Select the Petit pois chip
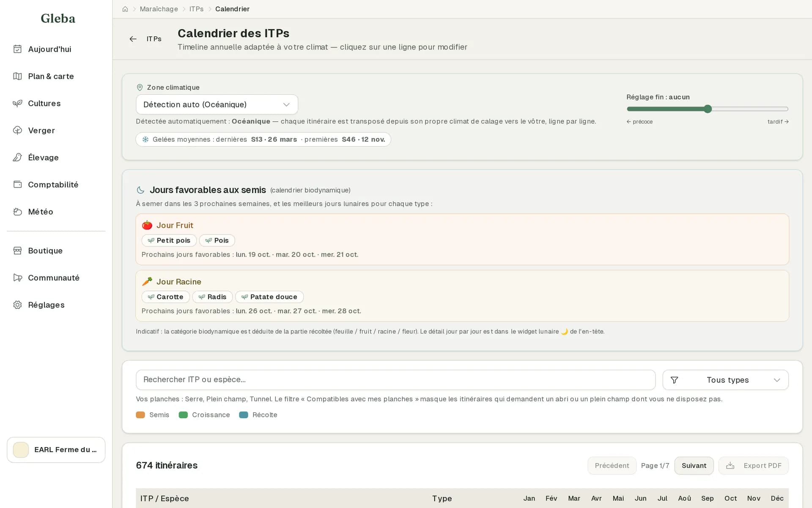 (x=169, y=240)
